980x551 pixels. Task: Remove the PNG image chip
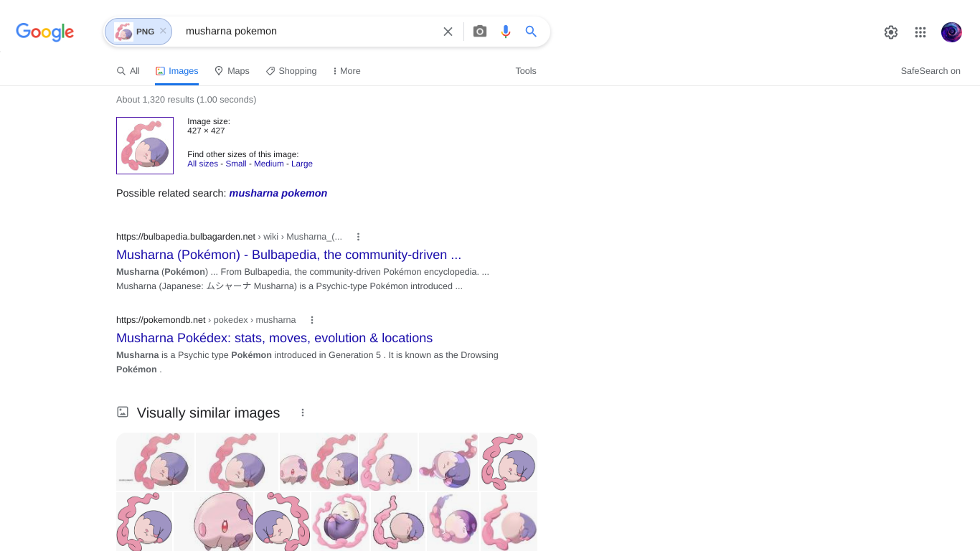[163, 31]
